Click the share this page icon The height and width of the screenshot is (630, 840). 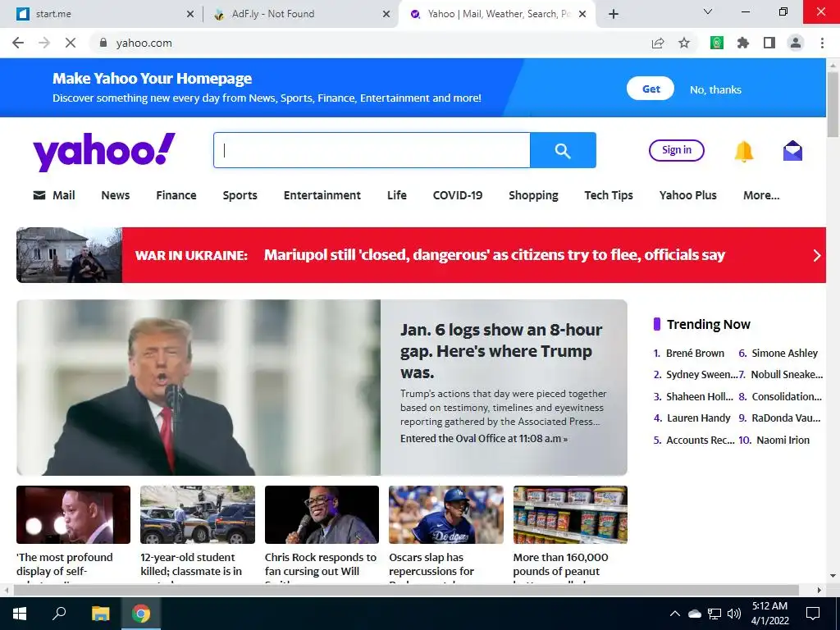pos(658,43)
